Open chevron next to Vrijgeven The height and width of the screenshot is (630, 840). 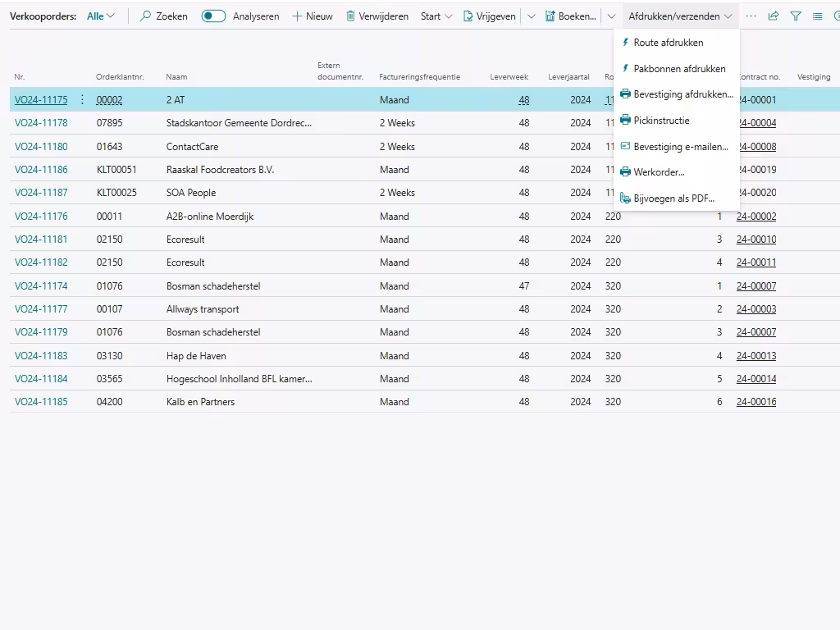click(x=531, y=16)
